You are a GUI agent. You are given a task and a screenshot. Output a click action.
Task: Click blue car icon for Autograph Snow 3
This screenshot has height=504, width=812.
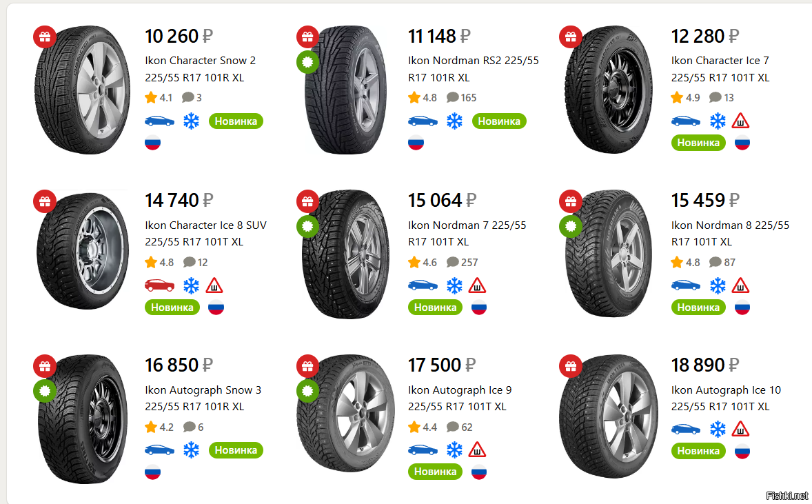[159, 450]
